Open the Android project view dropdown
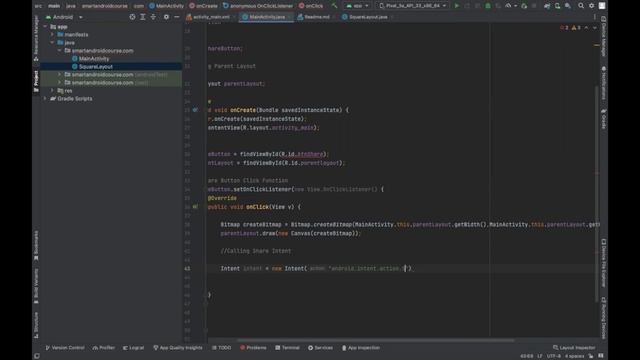Image resolution: width=640 pixels, height=360 pixels. 64,17
